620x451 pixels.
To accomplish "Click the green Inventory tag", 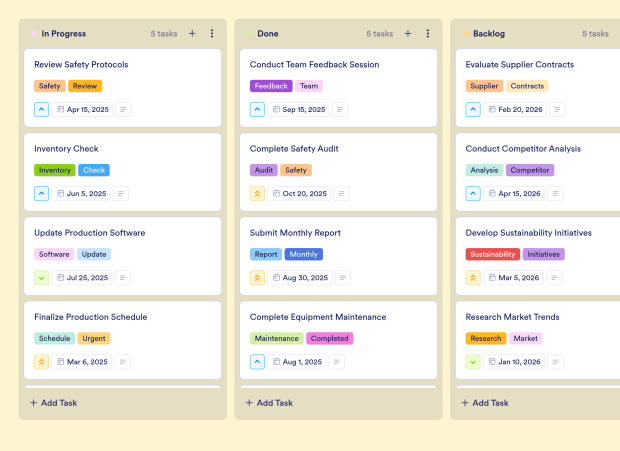I will [55, 170].
